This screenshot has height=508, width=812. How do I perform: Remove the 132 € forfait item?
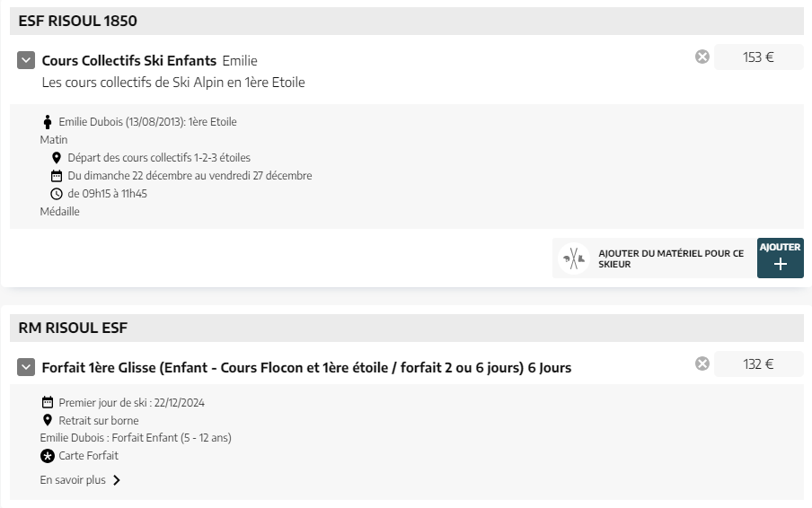[x=702, y=363]
